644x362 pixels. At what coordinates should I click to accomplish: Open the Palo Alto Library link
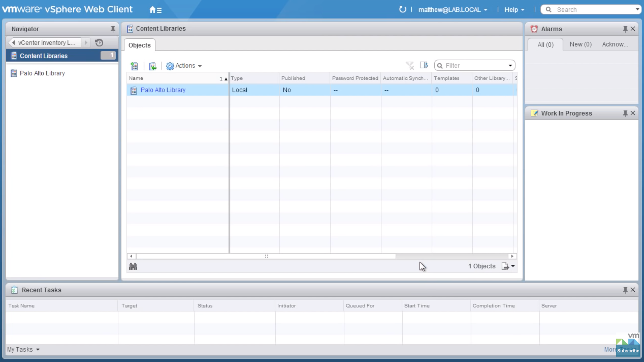163,90
